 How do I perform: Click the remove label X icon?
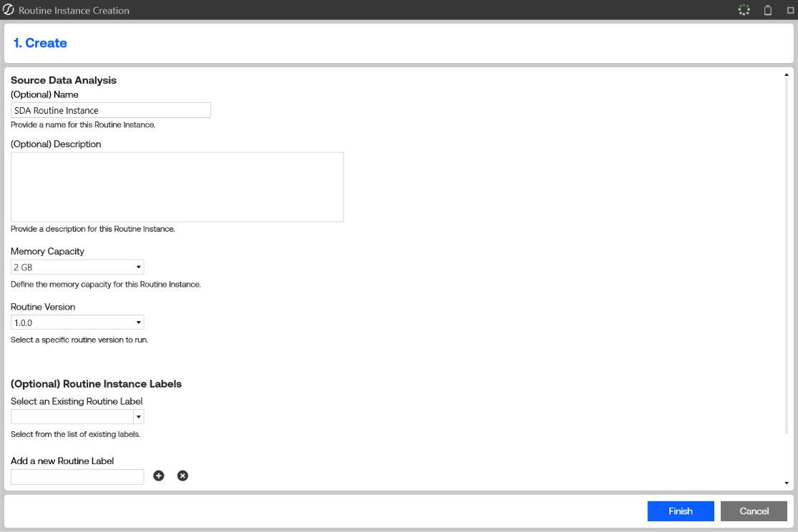click(183, 476)
